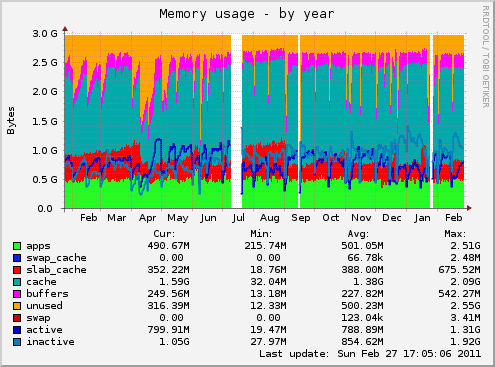Click the 'Last update' timestamp text

[370, 354]
